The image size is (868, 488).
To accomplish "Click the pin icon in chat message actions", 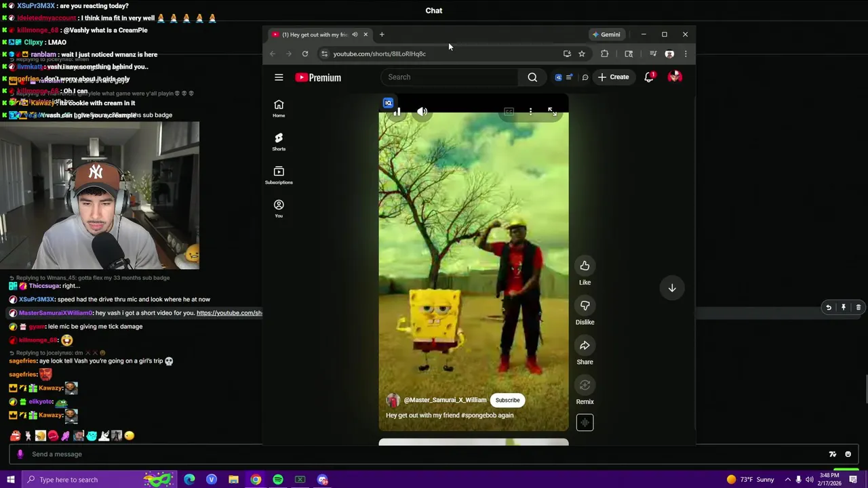I will coord(843,308).
